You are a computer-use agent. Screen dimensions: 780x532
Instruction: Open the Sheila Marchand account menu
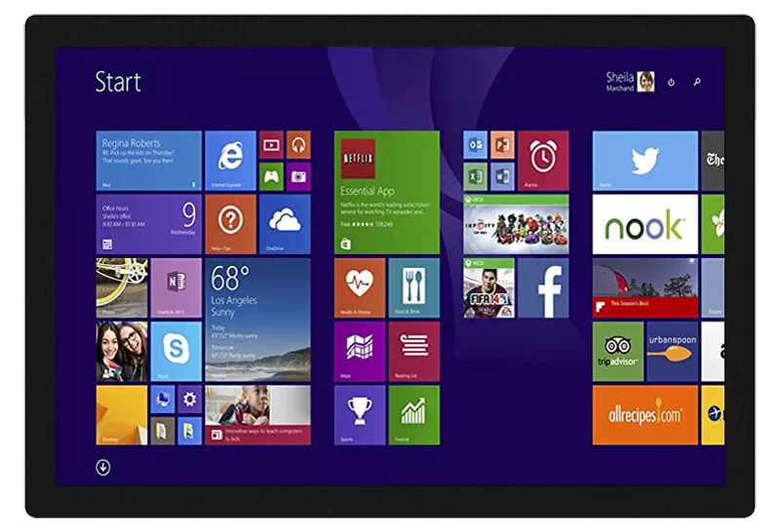click(x=630, y=82)
